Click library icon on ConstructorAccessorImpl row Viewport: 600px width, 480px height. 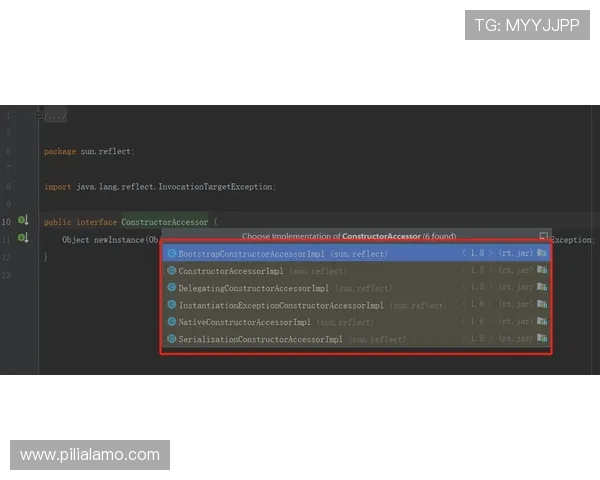[542, 269]
